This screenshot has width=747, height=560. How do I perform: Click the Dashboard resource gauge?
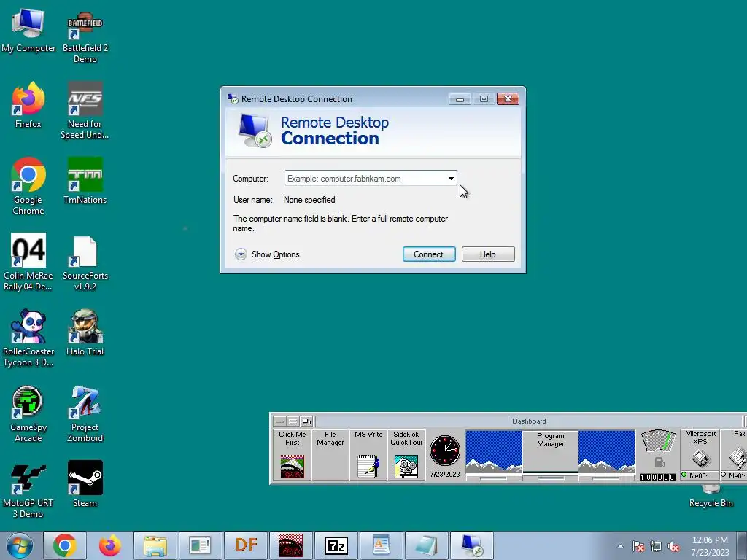click(658, 441)
